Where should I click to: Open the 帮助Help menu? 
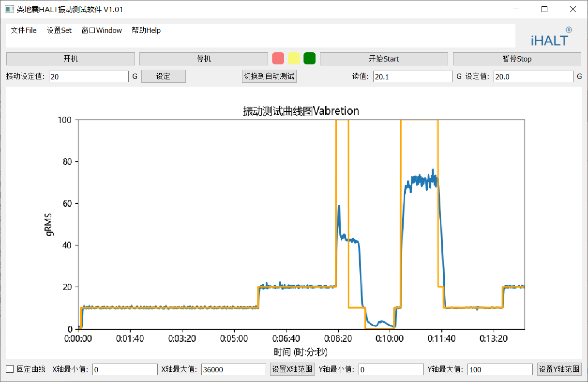point(146,31)
